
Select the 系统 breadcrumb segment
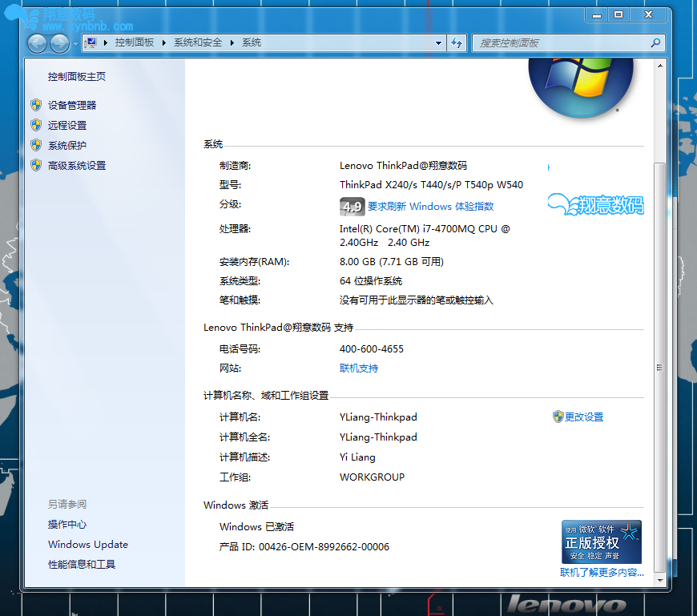pos(252,42)
